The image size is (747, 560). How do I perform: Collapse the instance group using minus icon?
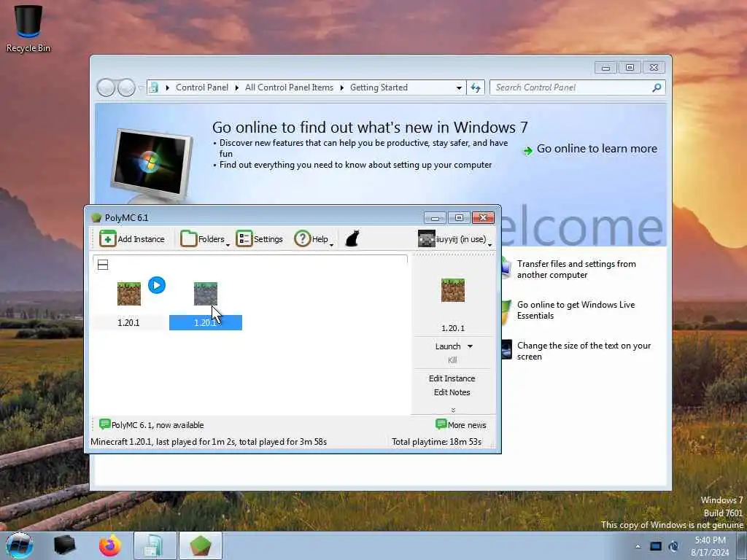tap(103, 265)
